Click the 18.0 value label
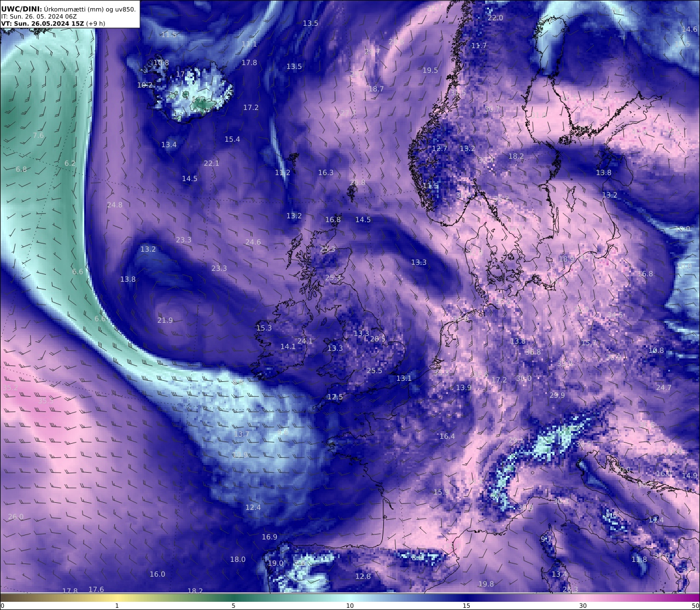Image resolution: width=700 pixels, height=610 pixels. [238, 560]
